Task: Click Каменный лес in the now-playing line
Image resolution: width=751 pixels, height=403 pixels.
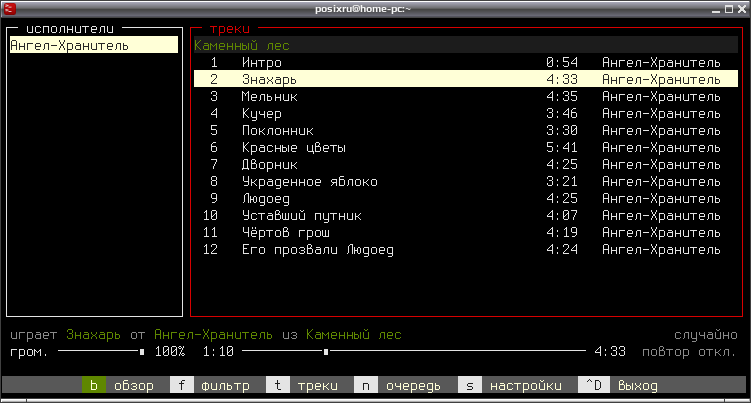Action: (x=353, y=334)
